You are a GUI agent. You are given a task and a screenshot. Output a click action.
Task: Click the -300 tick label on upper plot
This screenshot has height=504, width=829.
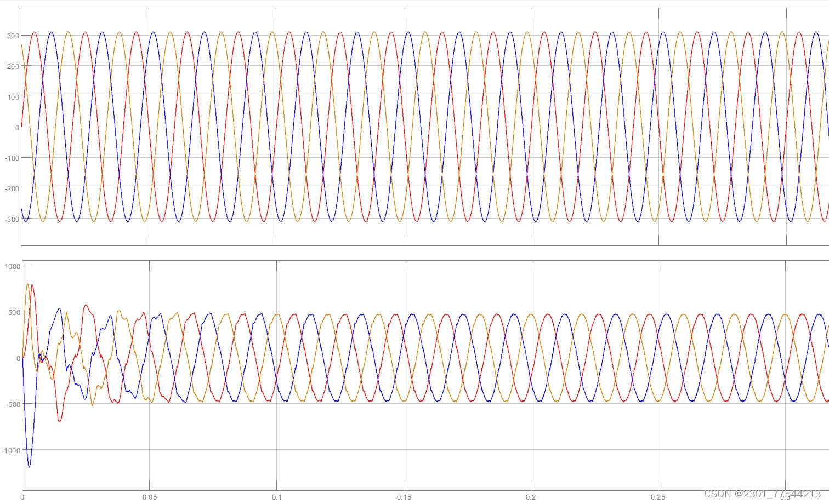pyautogui.click(x=12, y=219)
